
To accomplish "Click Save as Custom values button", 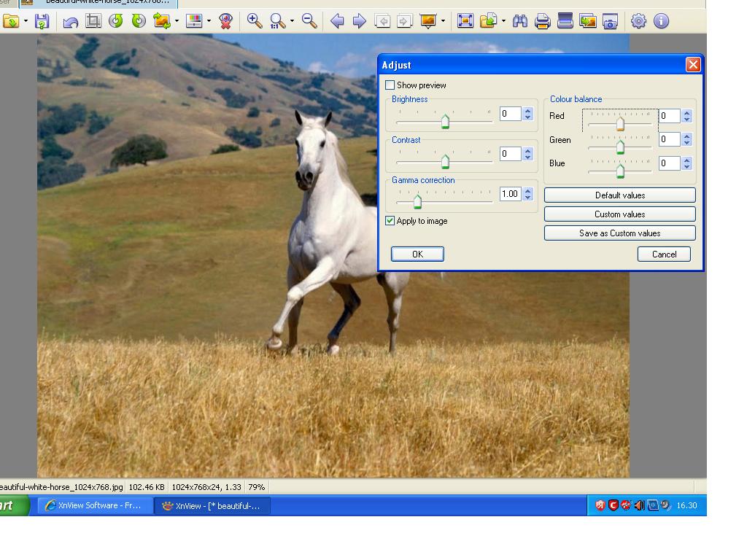I will click(620, 233).
